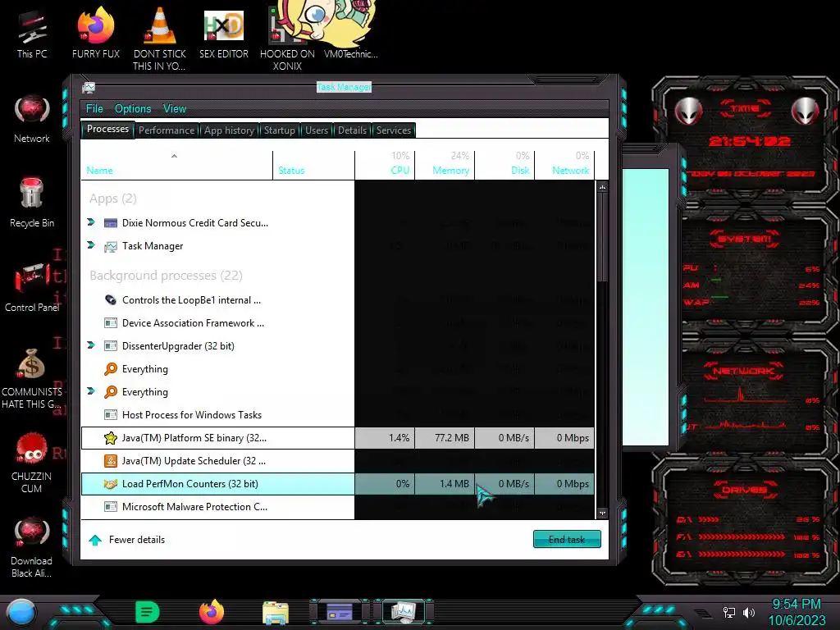The width and height of the screenshot is (840, 630).
Task: Expand Dixie Normous Credit Card app row
Action: pos(90,221)
